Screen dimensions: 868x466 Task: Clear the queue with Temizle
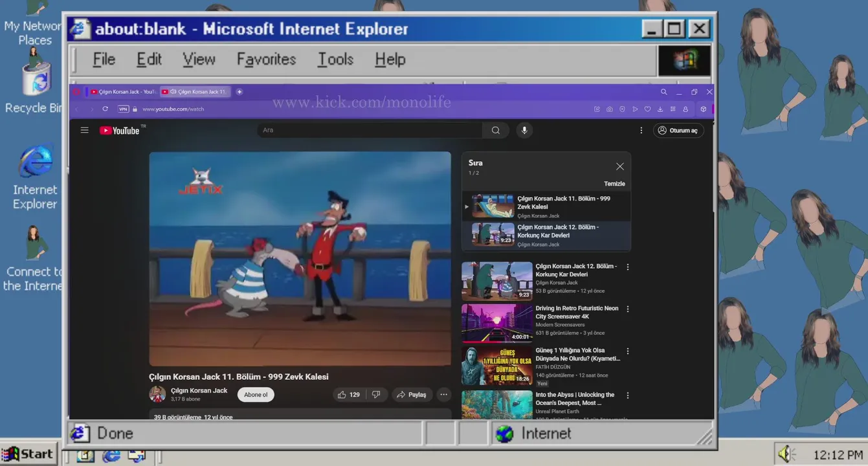[x=614, y=184]
